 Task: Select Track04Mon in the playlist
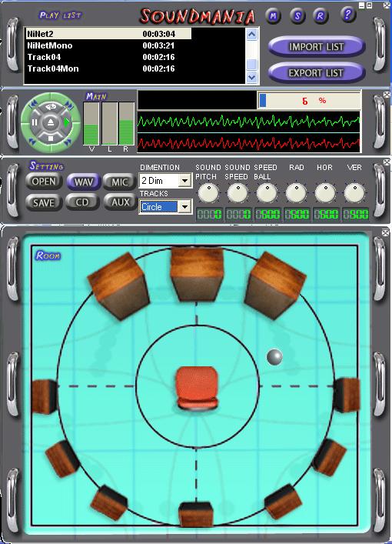[x=108, y=68]
